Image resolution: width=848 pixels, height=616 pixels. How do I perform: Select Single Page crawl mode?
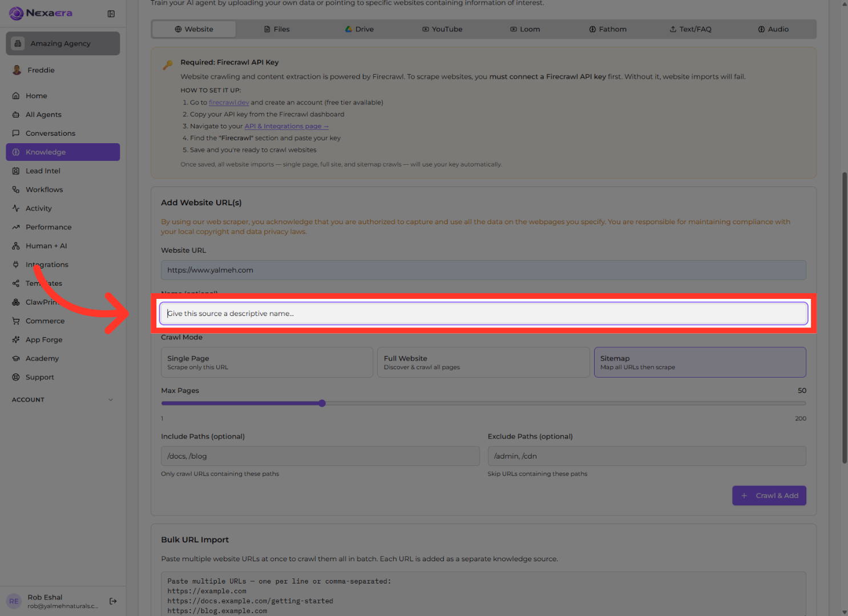(x=267, y=362)
